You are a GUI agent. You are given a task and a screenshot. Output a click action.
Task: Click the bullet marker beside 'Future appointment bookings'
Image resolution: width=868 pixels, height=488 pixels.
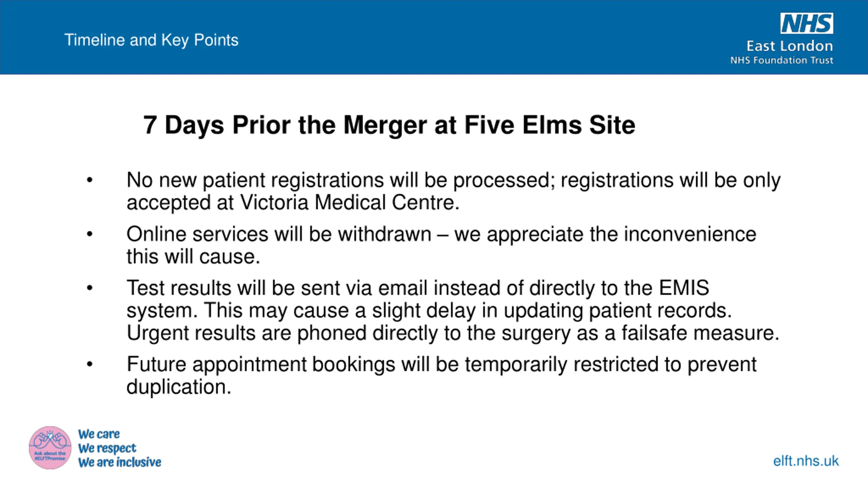click(x=90, y=365)
